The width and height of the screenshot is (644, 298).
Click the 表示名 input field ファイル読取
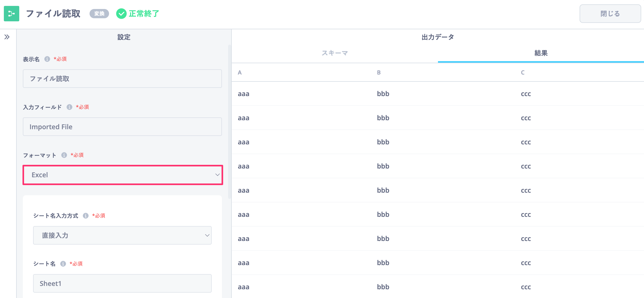(x=122, y=79)
